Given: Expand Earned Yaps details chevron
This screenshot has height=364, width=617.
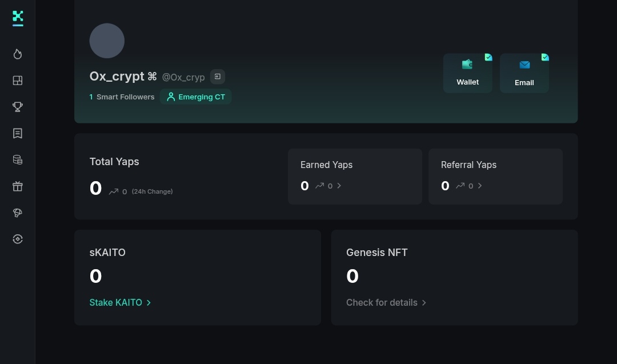Looking at the screenshot, I should point(339,186).
